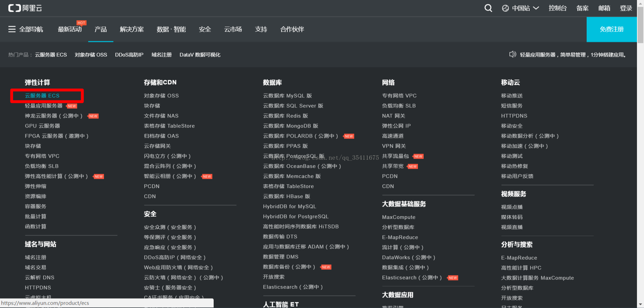
Task: Open the 合作伙伴 menu
Action: click(292, 29)
